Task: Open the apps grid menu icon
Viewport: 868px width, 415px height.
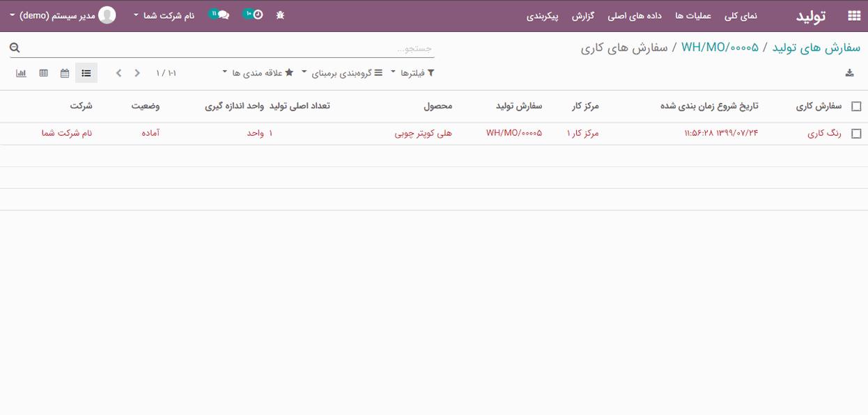Action: tap(853, 15)
